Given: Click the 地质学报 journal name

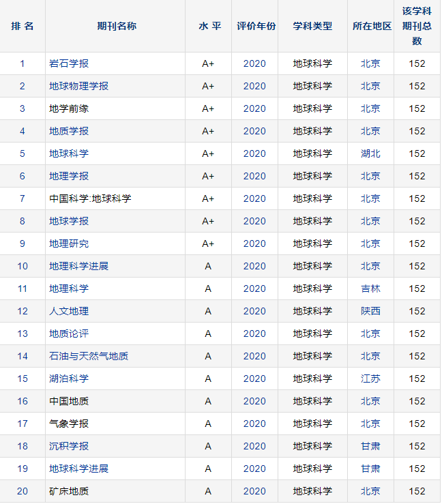Looking at the screenshot, I should pyautogui.click(x=69, y=131).
